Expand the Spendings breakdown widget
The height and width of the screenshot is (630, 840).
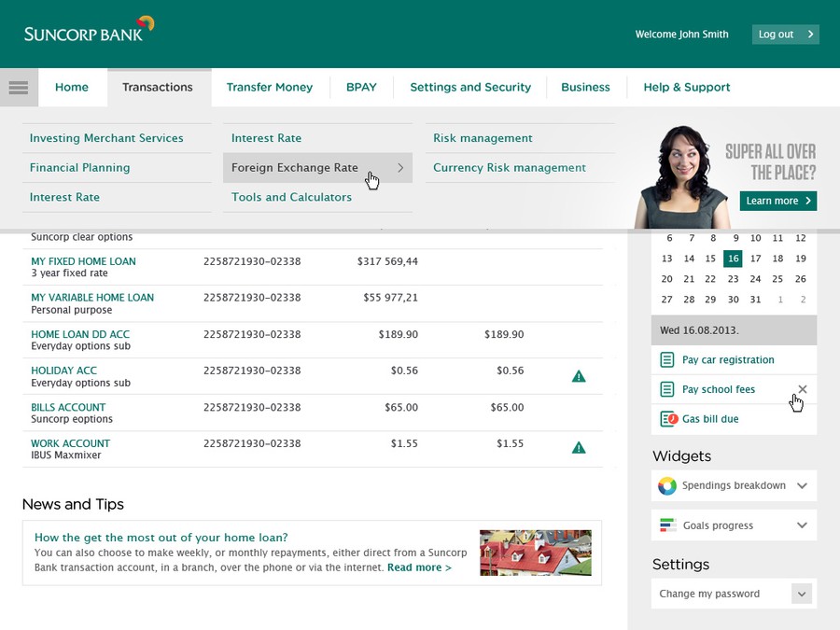pos(802,486)
